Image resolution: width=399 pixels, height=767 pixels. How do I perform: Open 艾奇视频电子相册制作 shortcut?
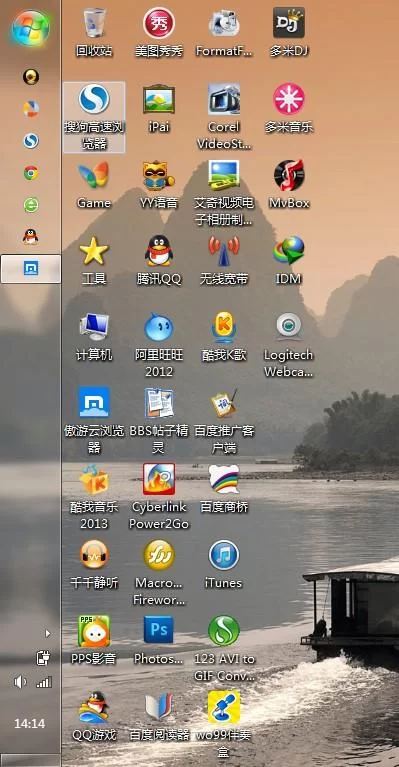click(224, 193)
